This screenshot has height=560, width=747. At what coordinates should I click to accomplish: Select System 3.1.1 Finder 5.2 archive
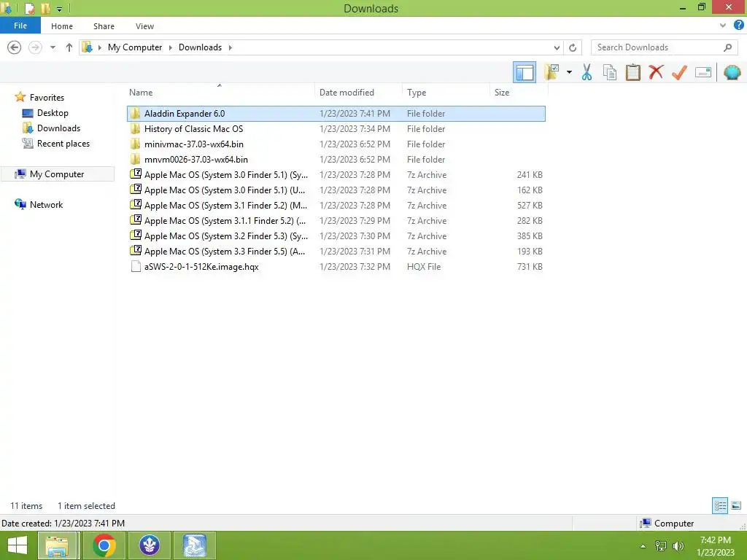pos(336,220)
